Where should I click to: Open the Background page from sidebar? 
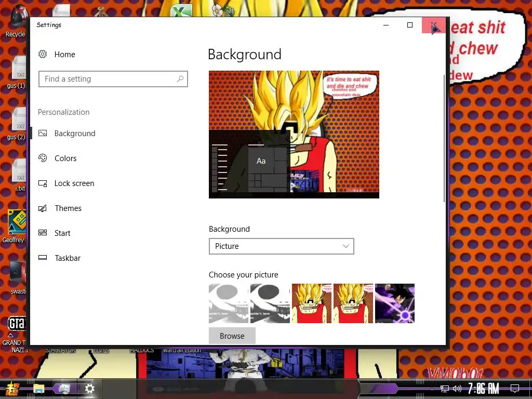(75, 134)
